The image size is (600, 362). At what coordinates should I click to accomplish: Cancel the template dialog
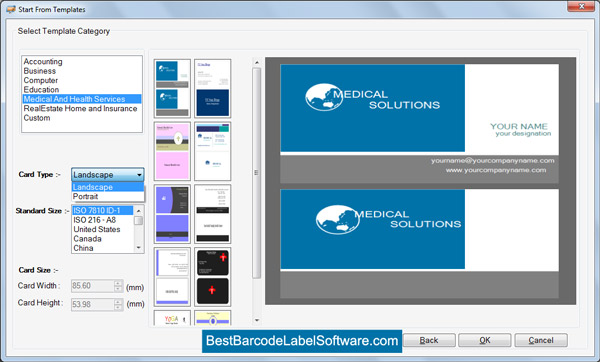541,340
